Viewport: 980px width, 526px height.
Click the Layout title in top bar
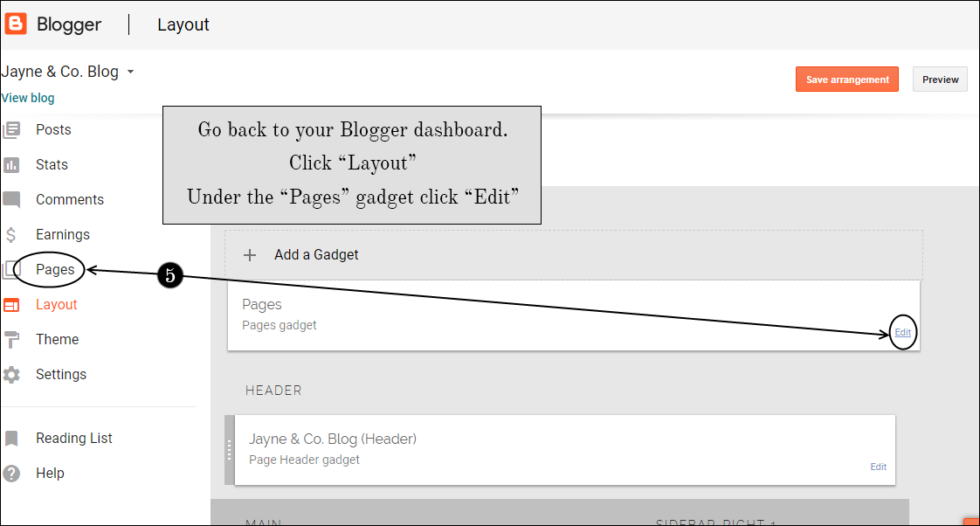(x=183, y=24)
